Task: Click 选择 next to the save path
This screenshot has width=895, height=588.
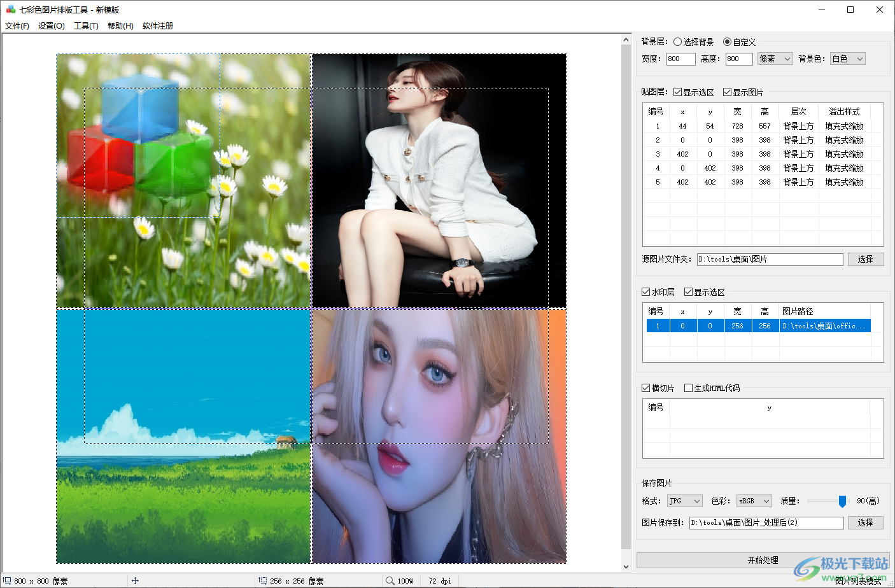Action: [x=866, y=522]
